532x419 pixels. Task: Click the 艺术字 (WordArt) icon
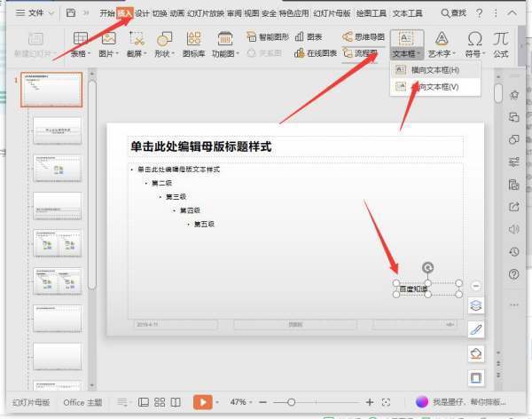[x=442, y=39]
